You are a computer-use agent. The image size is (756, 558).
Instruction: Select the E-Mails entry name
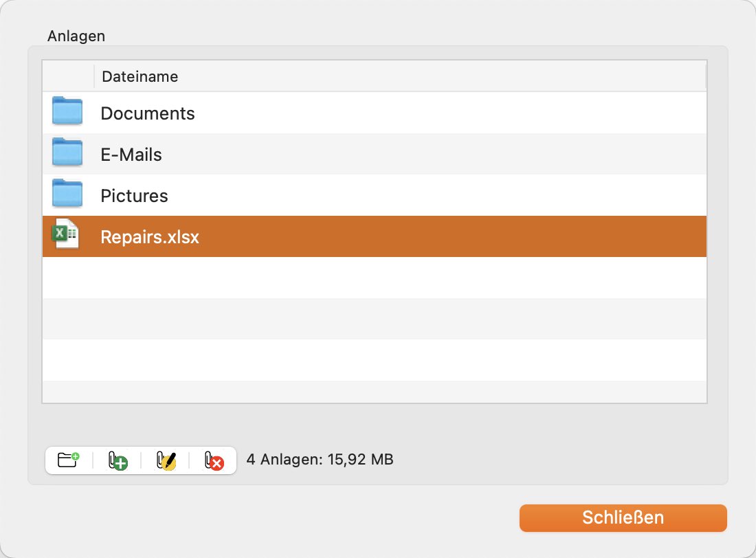tap(131, 155)
